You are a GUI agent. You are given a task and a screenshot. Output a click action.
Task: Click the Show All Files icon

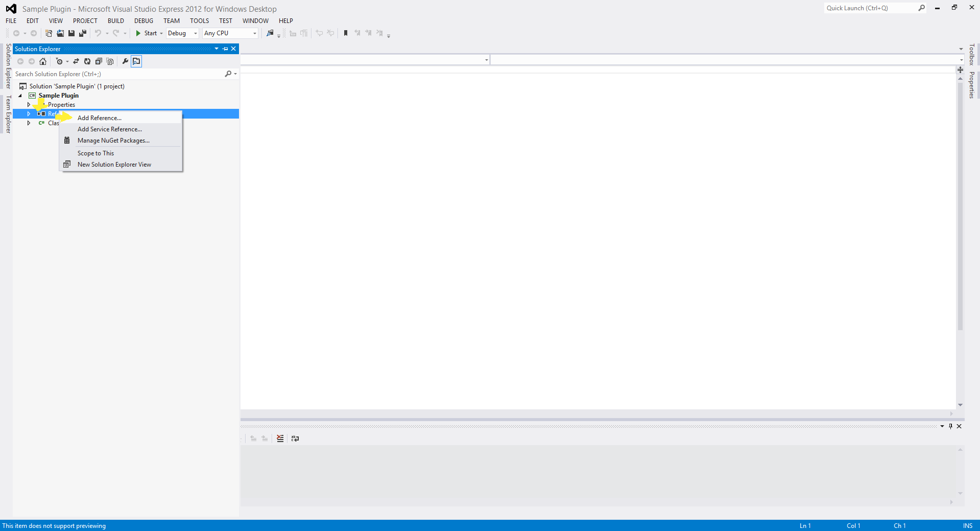(110, 61)
